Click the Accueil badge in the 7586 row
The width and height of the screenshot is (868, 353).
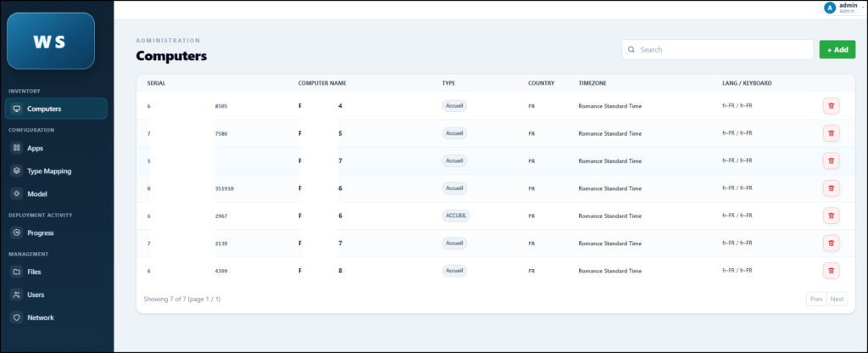click(x=454, y=133)
